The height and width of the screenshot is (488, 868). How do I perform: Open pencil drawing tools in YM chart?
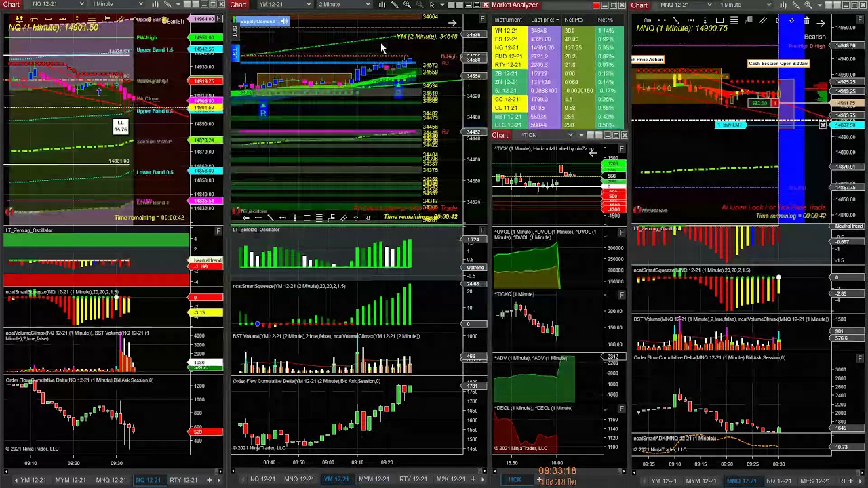395,5
